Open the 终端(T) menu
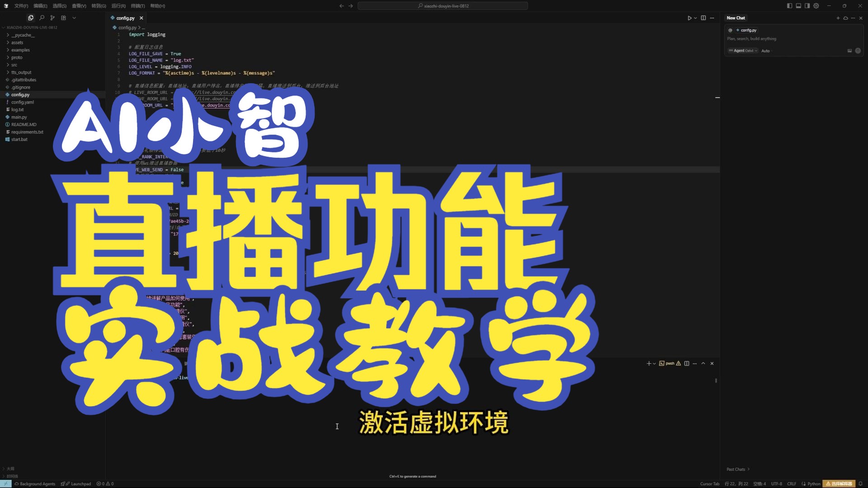Image resolution: width=868 pixels, height=488 pixels. (x=138, y=6)
